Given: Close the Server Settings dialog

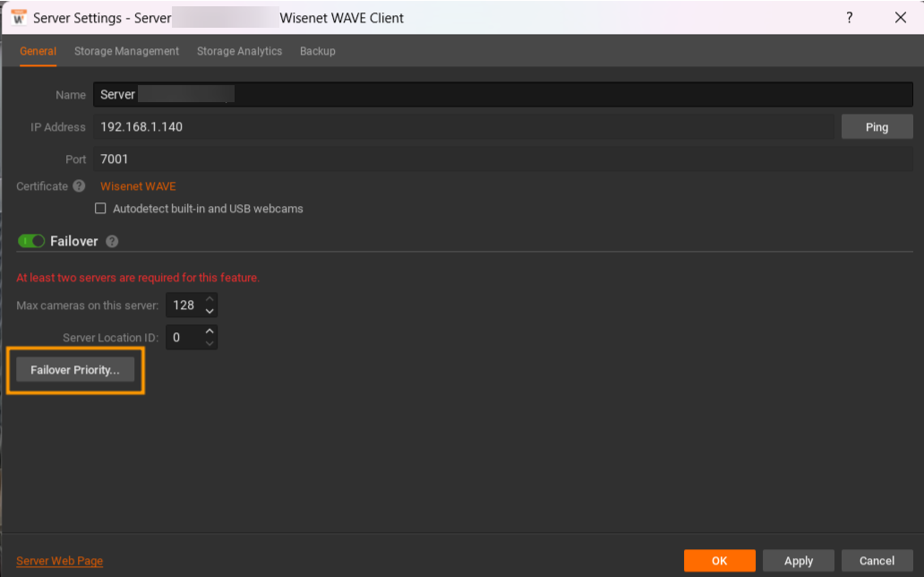Looking at the screenshot, I should tap(901, 18).
